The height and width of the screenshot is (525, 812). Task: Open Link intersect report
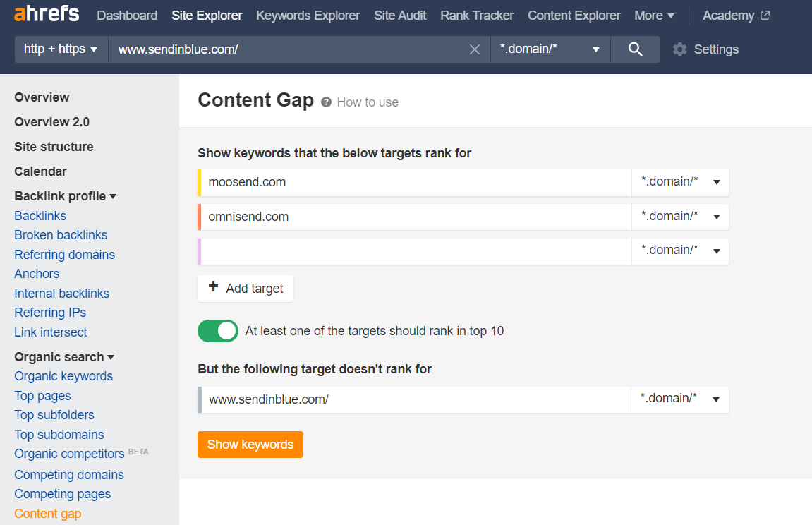point(51,332)
